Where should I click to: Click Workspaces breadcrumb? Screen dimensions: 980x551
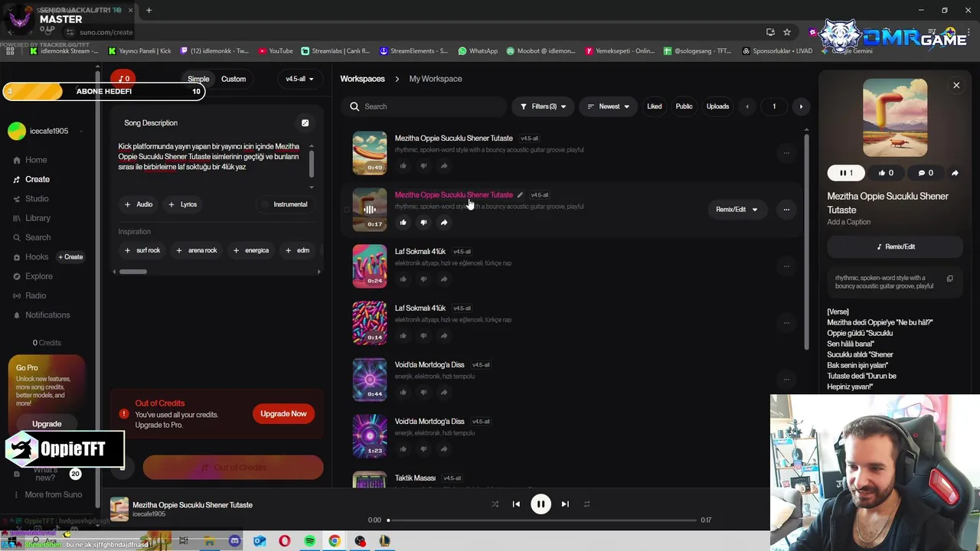click(362, 79)
